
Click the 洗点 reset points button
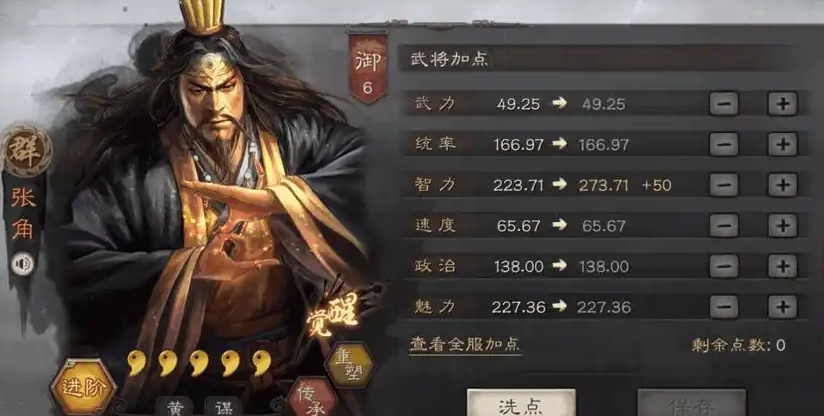(x=521, y=403)
